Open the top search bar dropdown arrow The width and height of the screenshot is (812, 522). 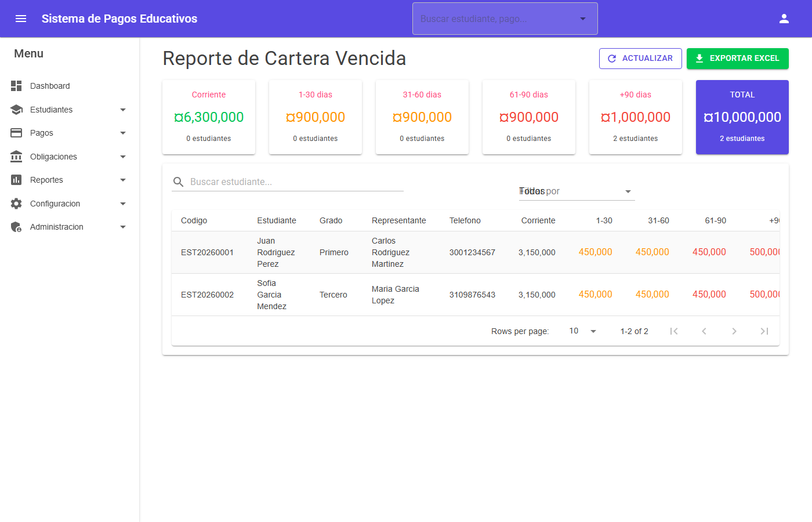[x=583, y=19]
